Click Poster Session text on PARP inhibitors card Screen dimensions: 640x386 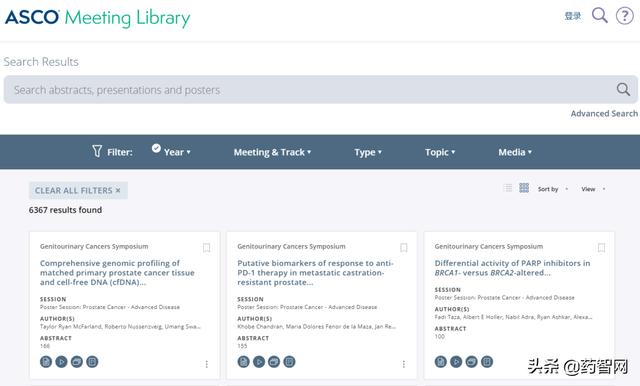click(504, 297)
